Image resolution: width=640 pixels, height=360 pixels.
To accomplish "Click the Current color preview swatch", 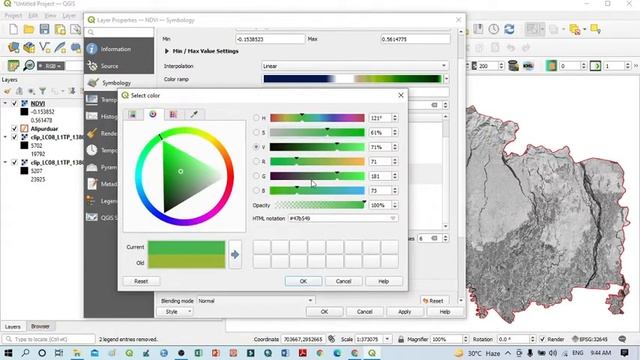I will (187, 248).
